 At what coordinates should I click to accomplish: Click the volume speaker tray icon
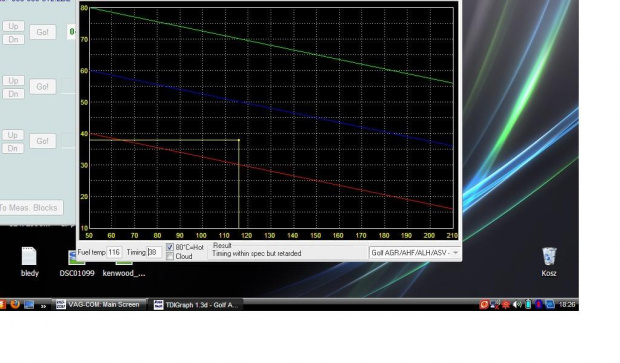point(517,304)
